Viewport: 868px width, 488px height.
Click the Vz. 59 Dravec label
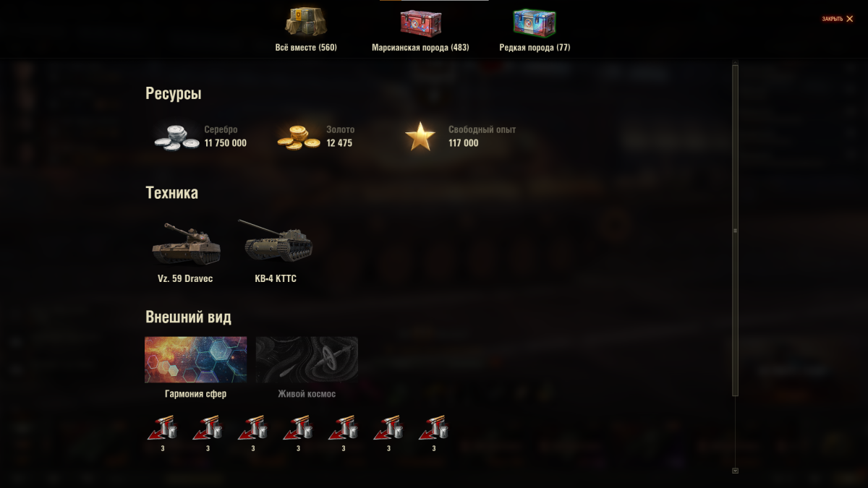click(x=185, y=279)
